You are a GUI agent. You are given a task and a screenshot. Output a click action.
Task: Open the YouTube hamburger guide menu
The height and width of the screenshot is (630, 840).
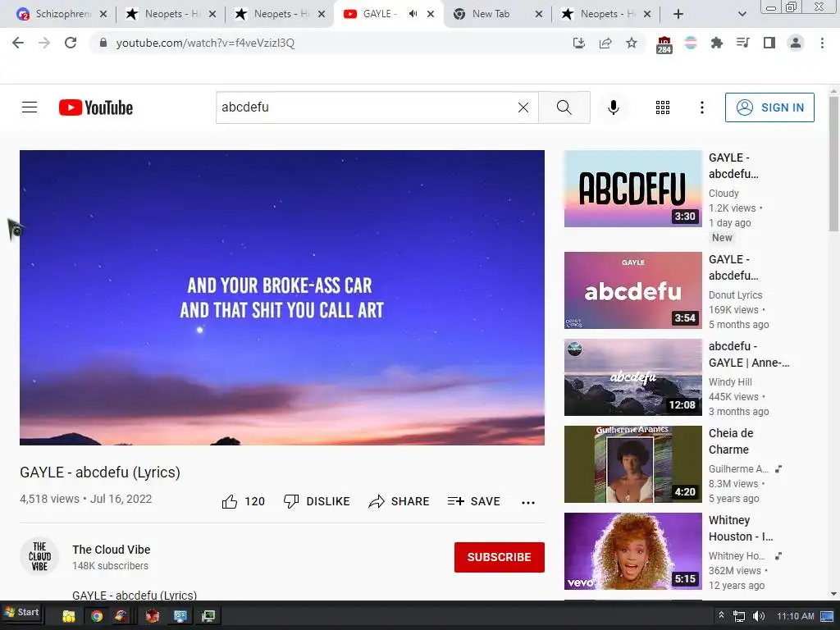pos(30,107)
